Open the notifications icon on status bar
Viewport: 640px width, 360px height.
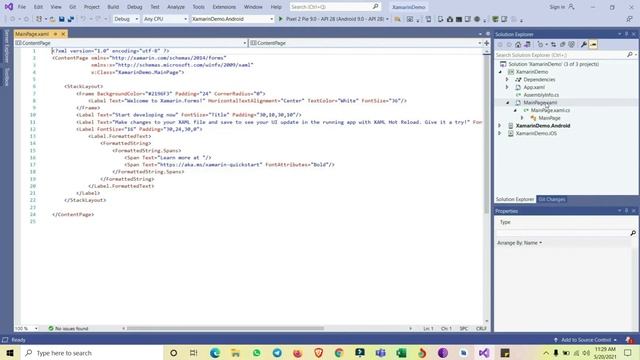pyautogui.click(x=629, y=340)
